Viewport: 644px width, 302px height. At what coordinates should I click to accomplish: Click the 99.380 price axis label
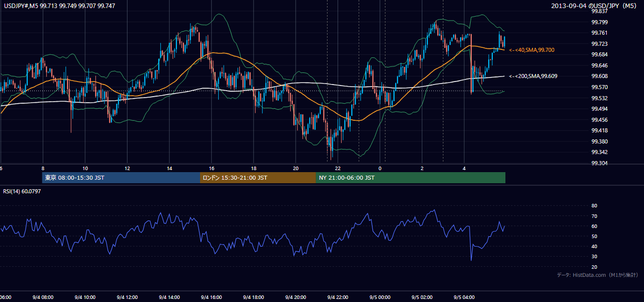coord(599,141)
